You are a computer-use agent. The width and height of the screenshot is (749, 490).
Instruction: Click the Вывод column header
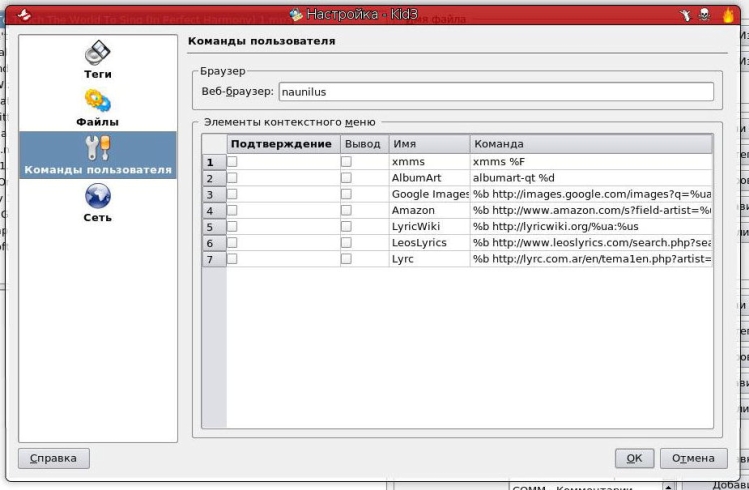click(x=364, y=144)
